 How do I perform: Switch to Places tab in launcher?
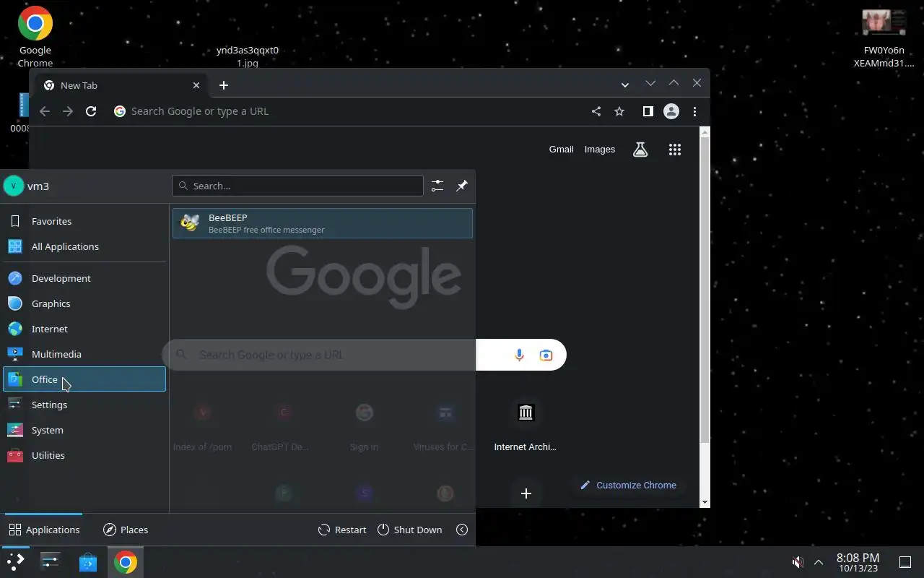[126, 530]
